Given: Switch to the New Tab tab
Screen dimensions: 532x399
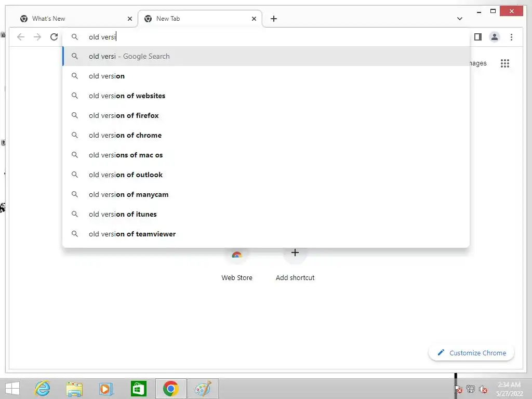Looking at the screenshot, I should 200,19.
